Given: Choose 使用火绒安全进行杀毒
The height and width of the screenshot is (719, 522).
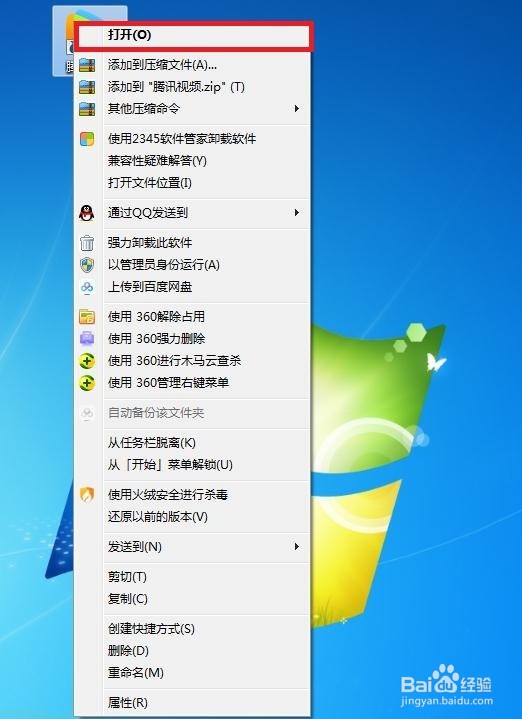Looking at the screenshot, I should (194, 495).
